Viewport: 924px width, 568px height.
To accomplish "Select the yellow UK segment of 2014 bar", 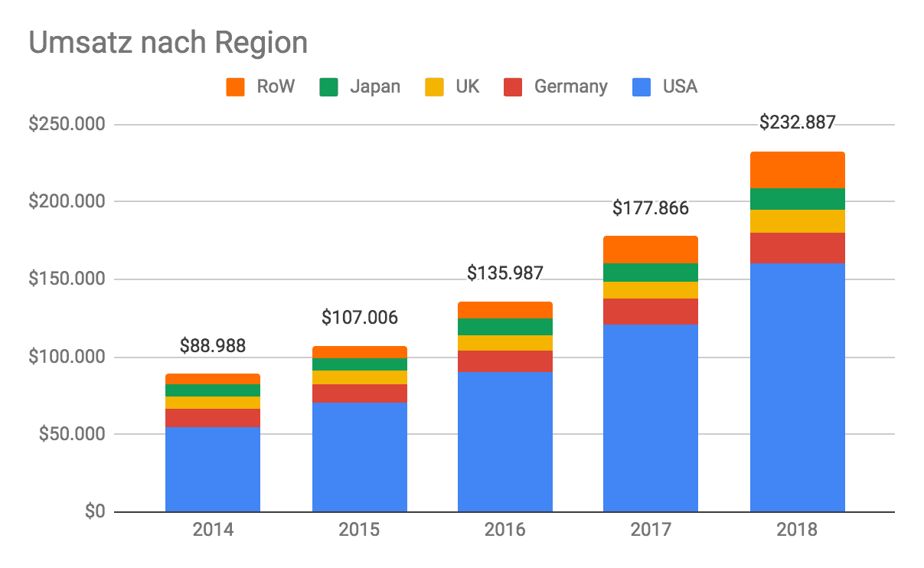I will pyautogui.click(x=213, y=403).
